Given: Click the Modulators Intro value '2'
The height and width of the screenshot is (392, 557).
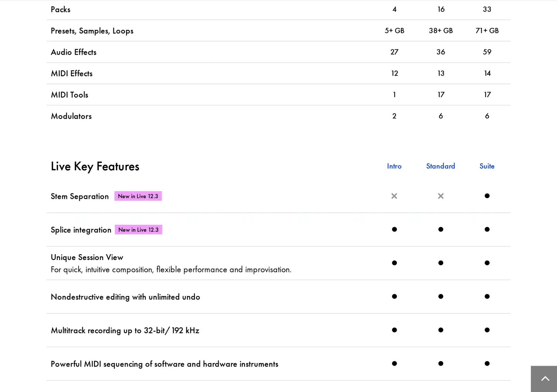Looking at the screenshot, I should tap(394, 116).
